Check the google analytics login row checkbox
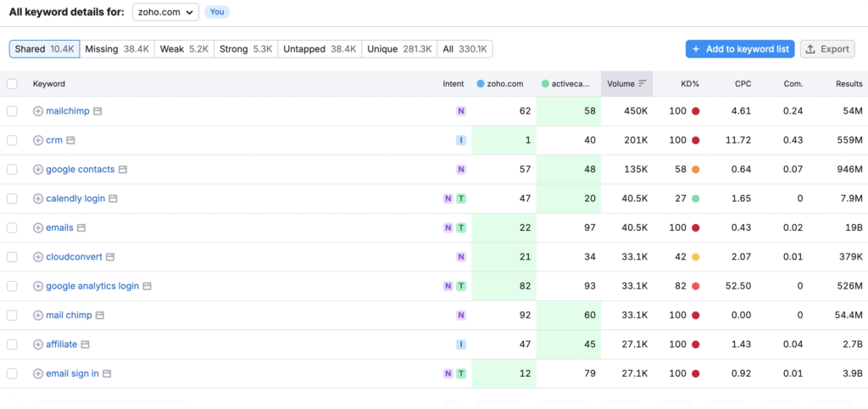The width and height of the screenshot is (868, 409). click(12, 286)
